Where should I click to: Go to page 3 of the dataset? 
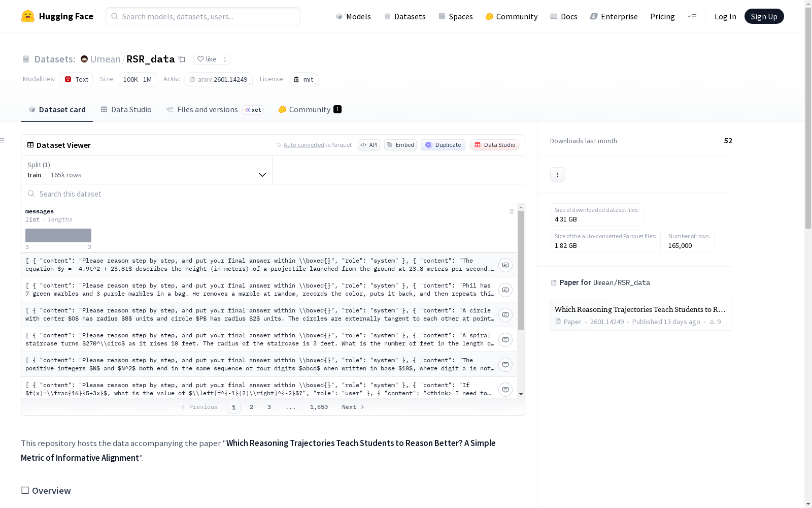(269, 407)
